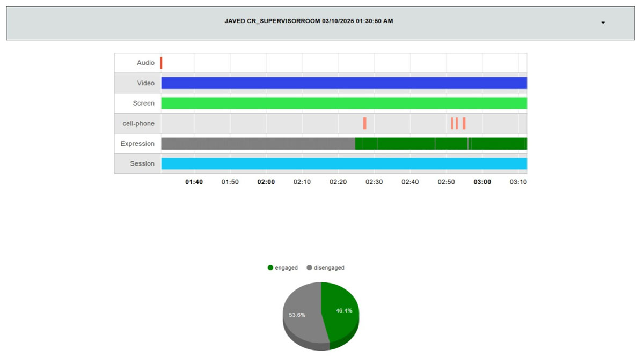644x357 pixels.
Task: Click the last cell-phone detection marker
Action: pos(464,123)
